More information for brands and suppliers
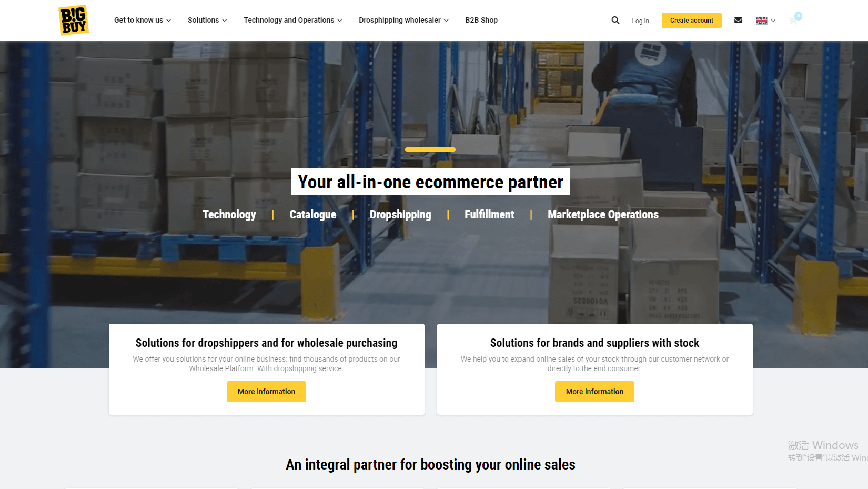The height and width of the screenshot is (489, 868). pyautogui.click(x=594, y=392)
